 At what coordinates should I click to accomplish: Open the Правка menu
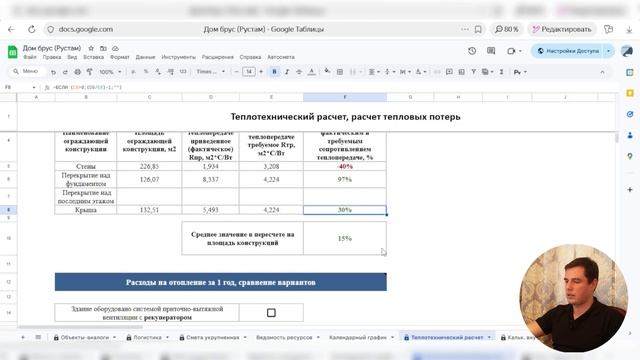tap(52, 57)
